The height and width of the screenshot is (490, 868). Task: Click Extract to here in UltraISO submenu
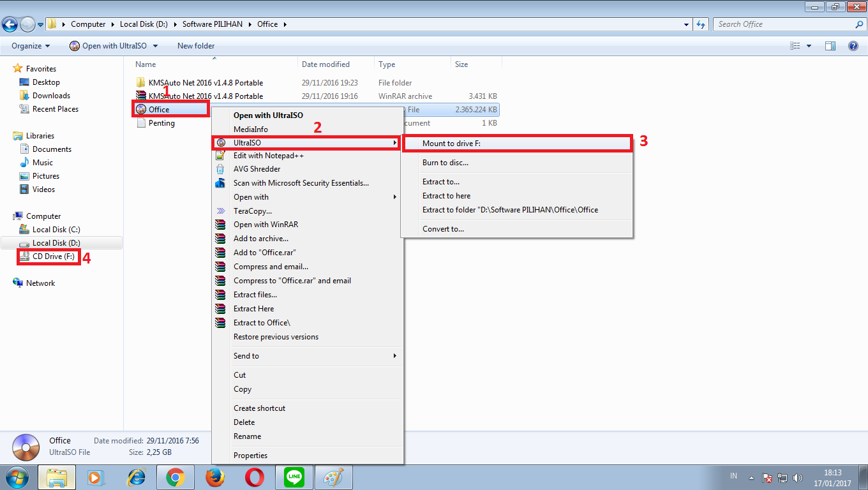pyautogui.click(x=517, y=196)
